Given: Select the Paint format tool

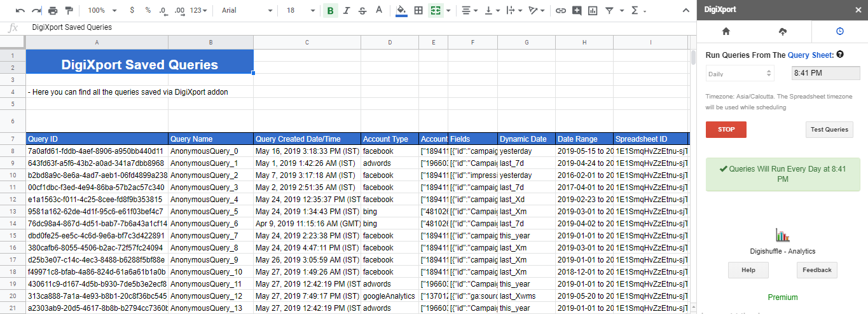Looking at the screenshot, I should click(x=69, y=11).
